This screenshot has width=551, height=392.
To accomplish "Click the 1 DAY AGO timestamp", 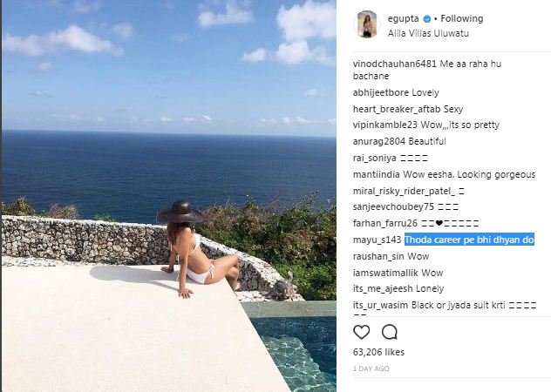I will (x=371, y=368).
